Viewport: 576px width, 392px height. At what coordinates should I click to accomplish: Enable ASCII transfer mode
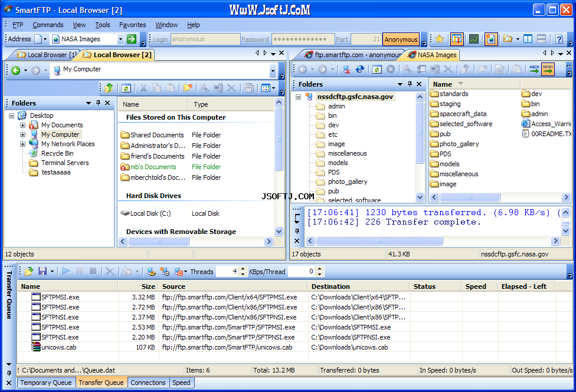[x=534, y=69]
